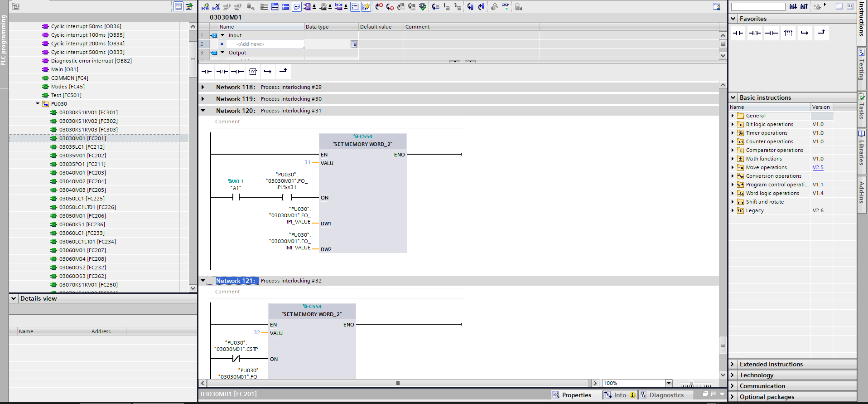This screenshot has width=868, height=404.
Task: Open block 03035M01 [FC202] in project tree
Action: 82,156
